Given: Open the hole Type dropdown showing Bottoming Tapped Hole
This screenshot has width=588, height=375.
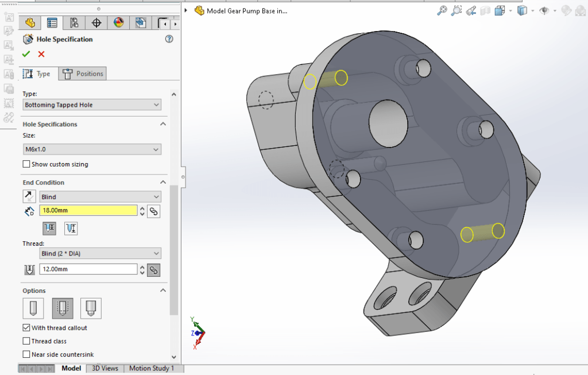Looking at the screenshot, I should pos(92,105).
